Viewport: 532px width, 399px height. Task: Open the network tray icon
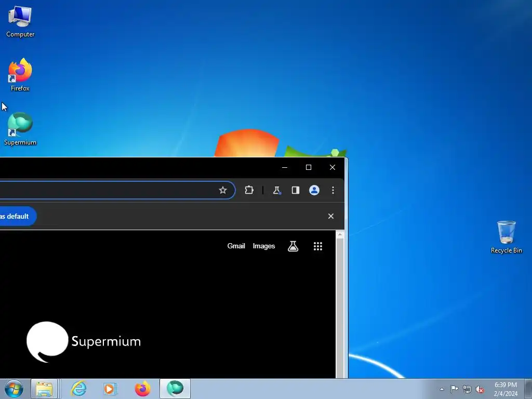pos(467,389)
